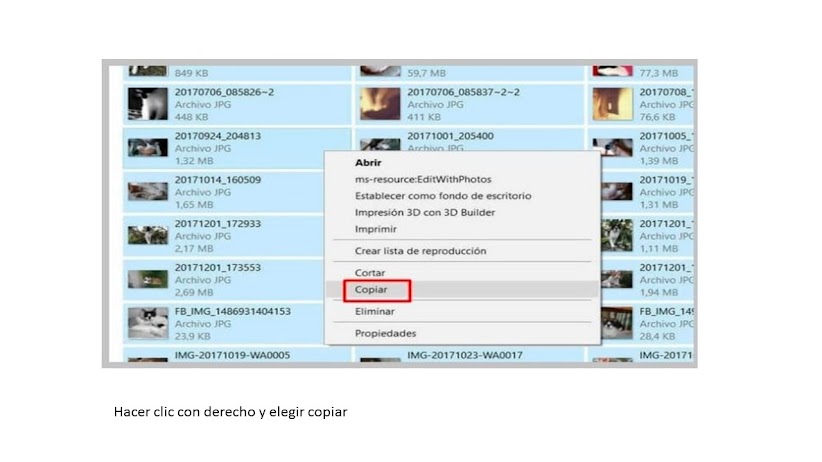
Task: Click Copiar in the context menu
Action: [x=371, y=289]
